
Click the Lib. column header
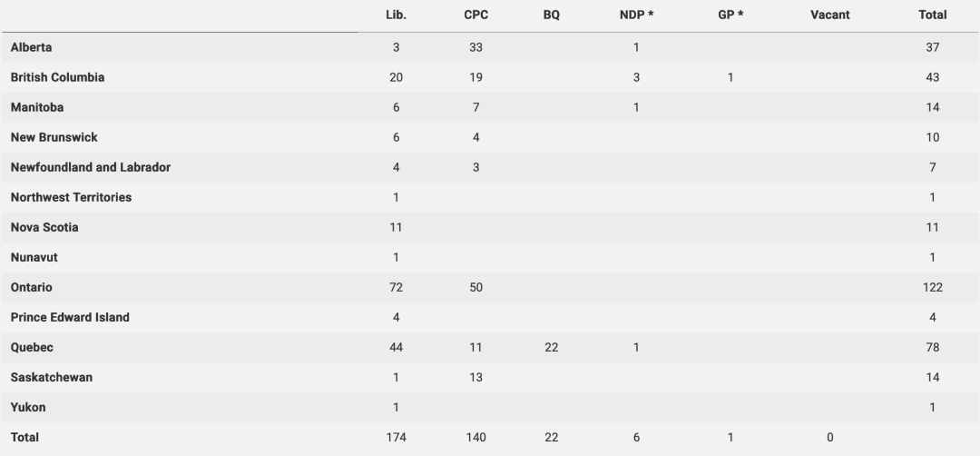pos(396,15)
